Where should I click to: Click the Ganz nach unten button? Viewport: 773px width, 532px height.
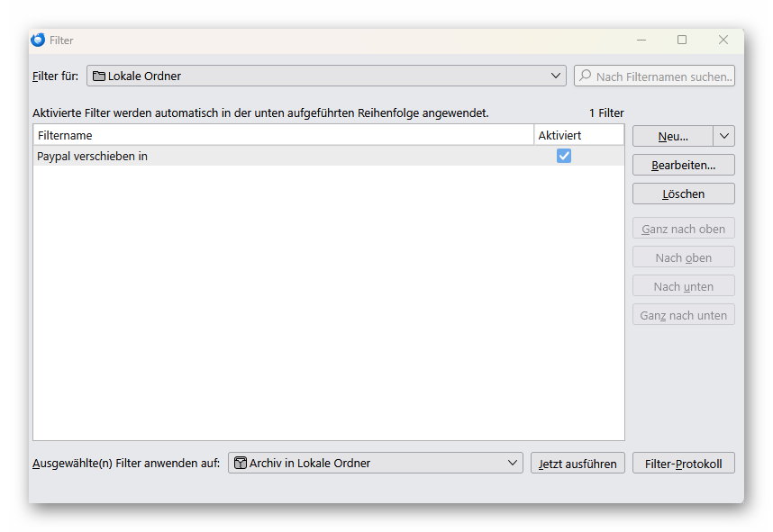pyautogui.click(x=683, y=315)
